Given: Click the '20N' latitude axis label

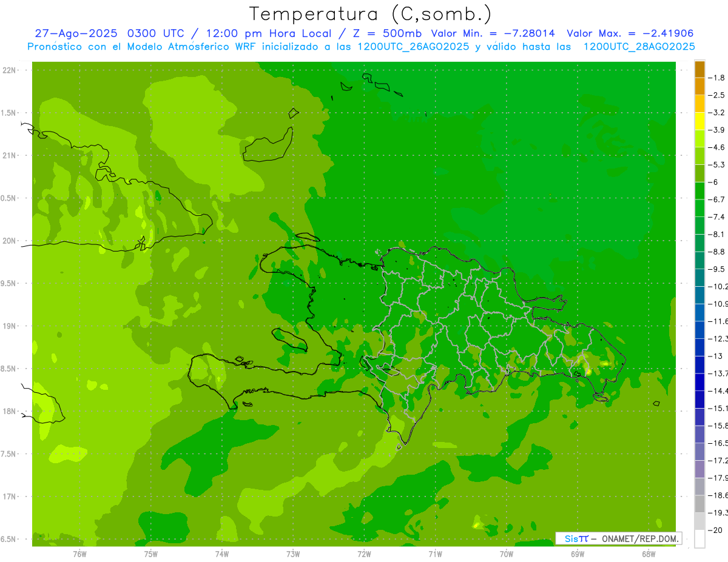Looking at the screenshot, I should tap(10, 241).
